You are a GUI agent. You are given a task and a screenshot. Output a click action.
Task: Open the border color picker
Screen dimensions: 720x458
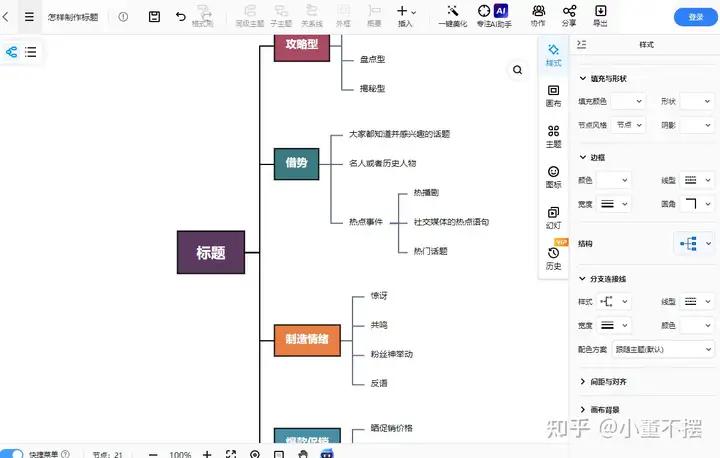613,180
